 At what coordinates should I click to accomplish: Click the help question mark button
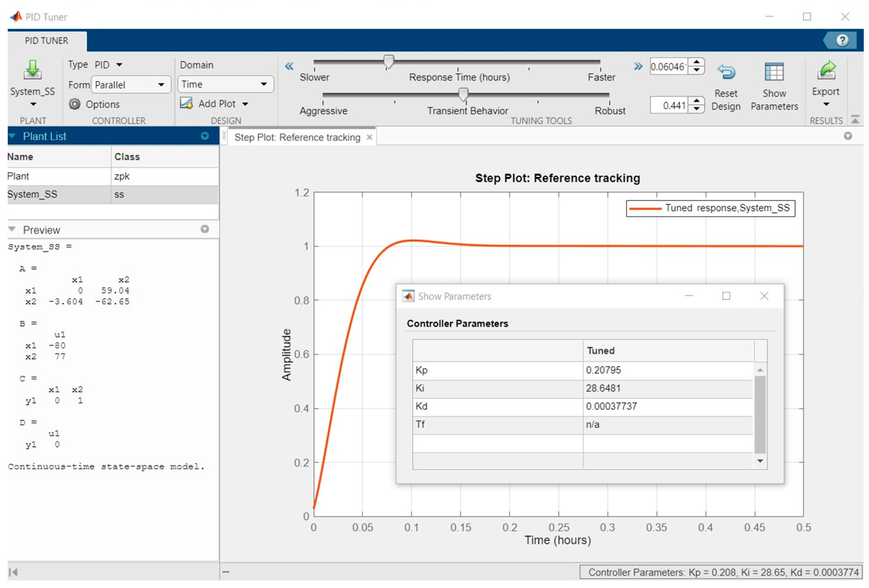coord(842,40)
